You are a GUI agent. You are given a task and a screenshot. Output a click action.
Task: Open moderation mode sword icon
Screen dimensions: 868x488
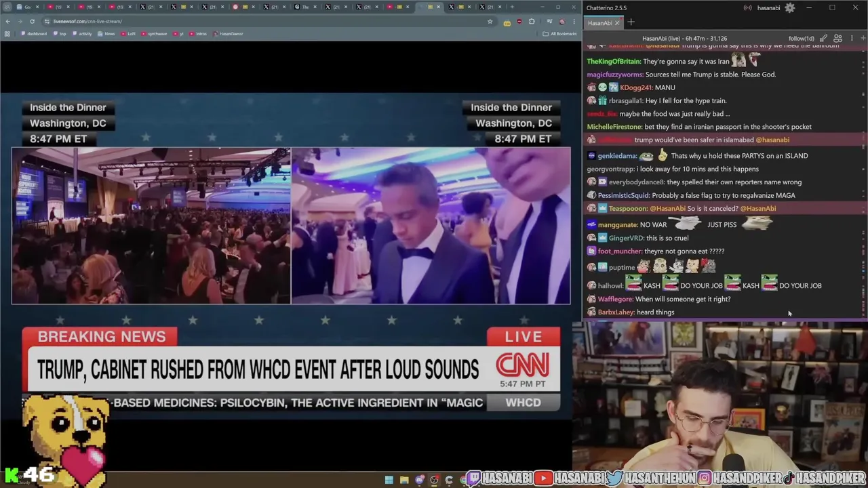pyautogui.click(x=823, y=39)
